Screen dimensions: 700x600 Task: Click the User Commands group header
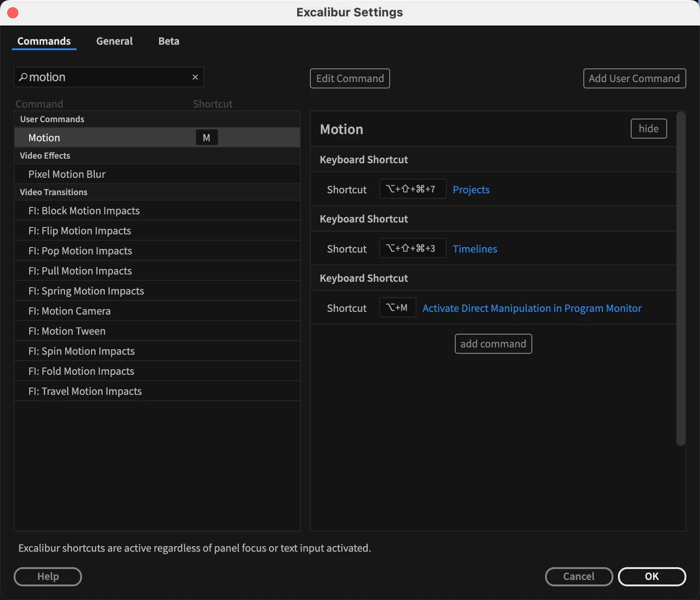click(157, 119)
